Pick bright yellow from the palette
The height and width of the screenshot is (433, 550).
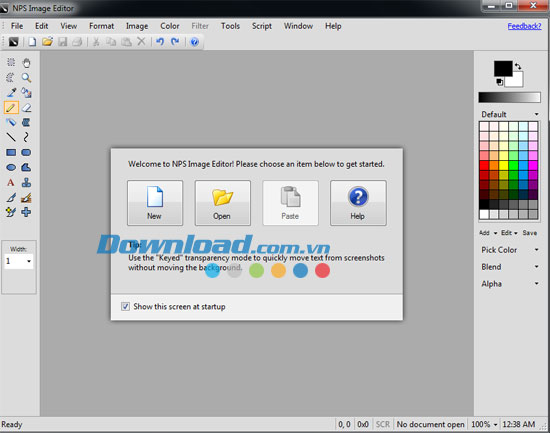point(504,165)
